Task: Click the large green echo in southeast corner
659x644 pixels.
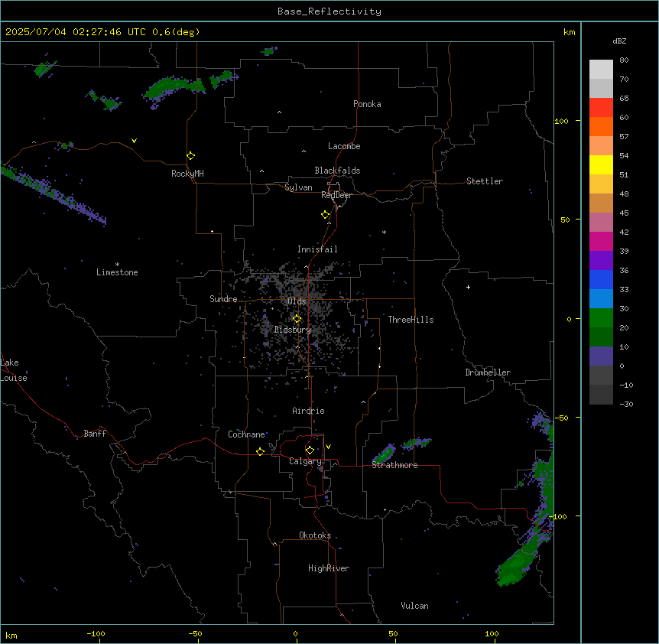Action: coord(515,565)
